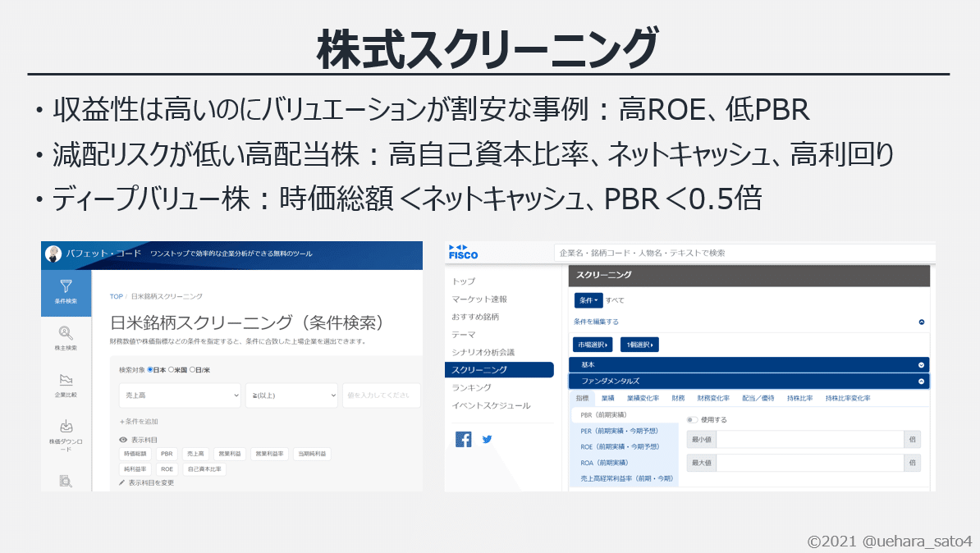Select スクリーニング in FISCO side menu
980x553 pixels.
[x=499, y=370]
